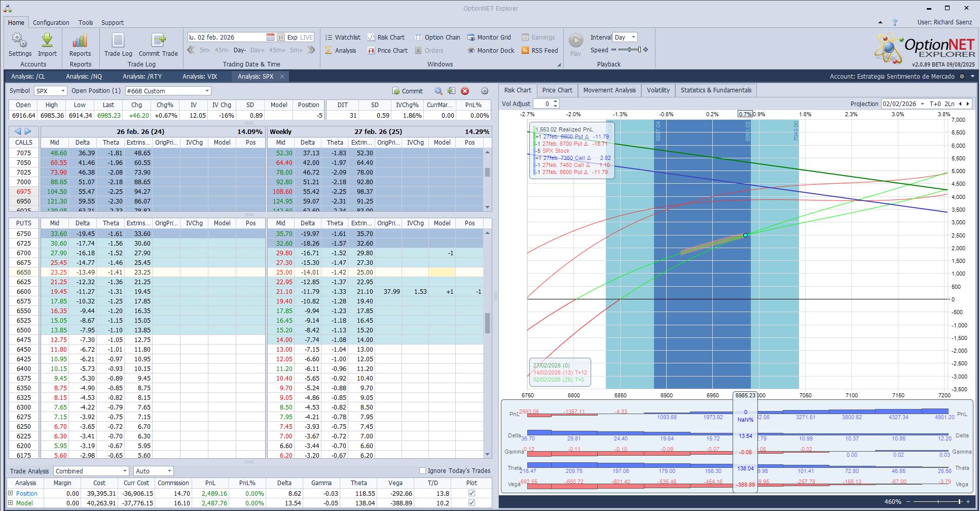Click the magnifier search icon beside Commit
This screenshot has height=511, width=980.
439,91
